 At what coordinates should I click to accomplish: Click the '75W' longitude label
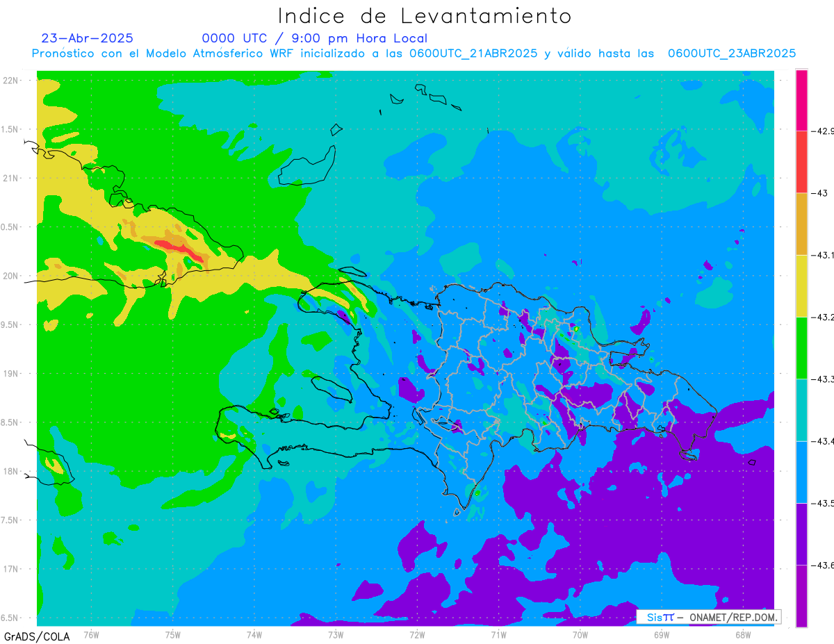click(173, 634)
